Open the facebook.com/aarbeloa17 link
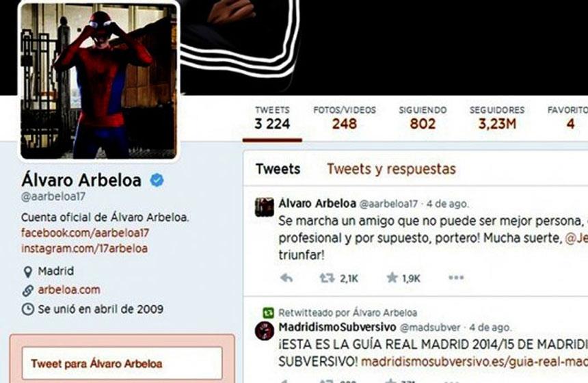This screenshot has height=383, width=588. coord(85,233)
